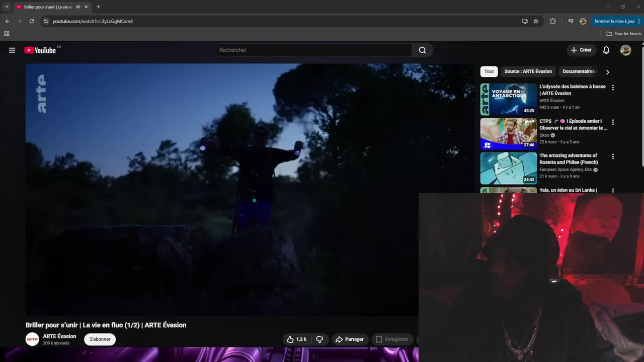Open the Okoo channel name link

click(544, 135)
